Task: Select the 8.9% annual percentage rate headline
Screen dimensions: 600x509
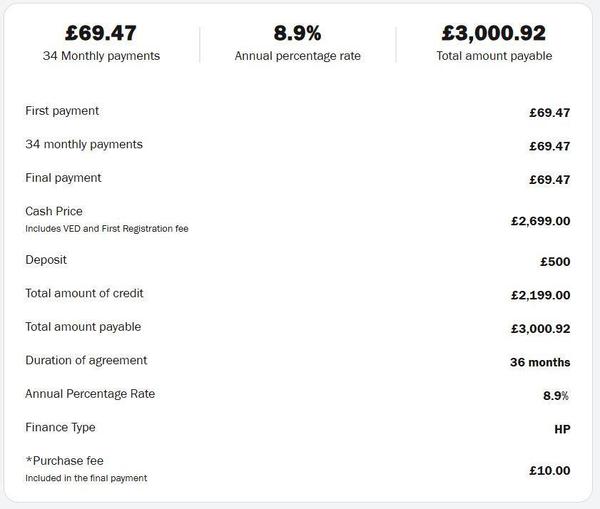Action: (x=297, y=33)
